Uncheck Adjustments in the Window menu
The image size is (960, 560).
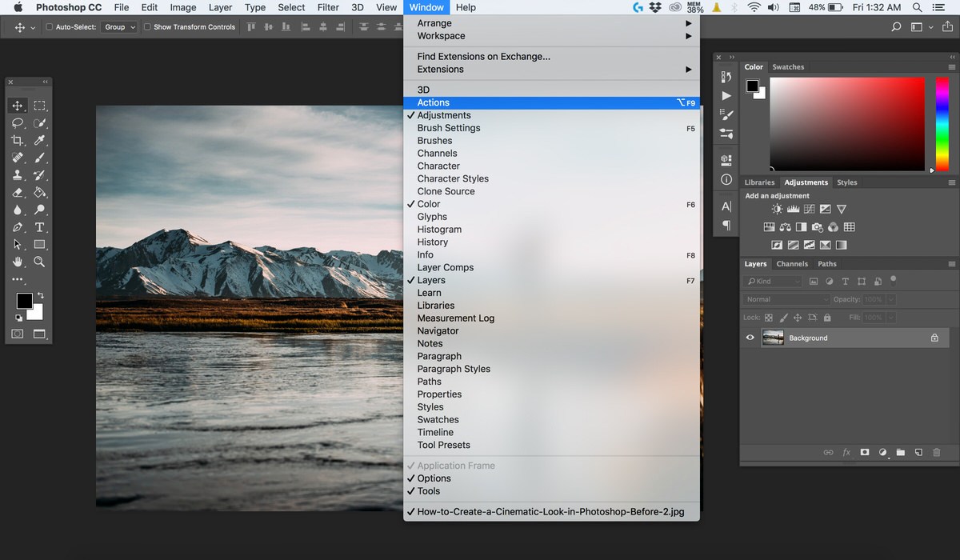(x=551, y=115)
